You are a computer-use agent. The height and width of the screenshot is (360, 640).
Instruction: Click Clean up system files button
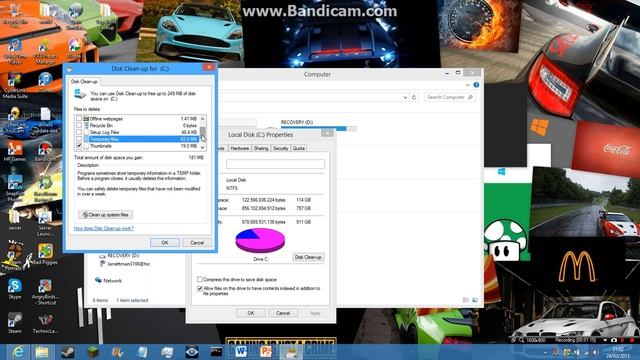[106, 215]
